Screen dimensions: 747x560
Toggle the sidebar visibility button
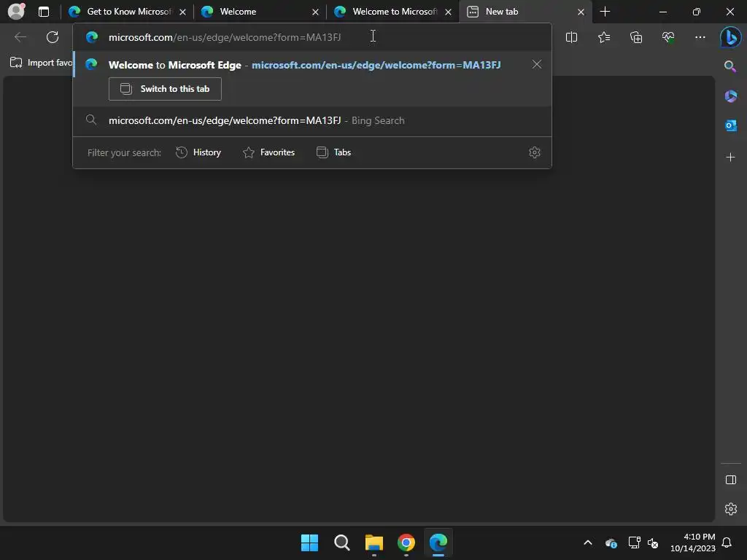pyautogui.click(x=730, y=480)
